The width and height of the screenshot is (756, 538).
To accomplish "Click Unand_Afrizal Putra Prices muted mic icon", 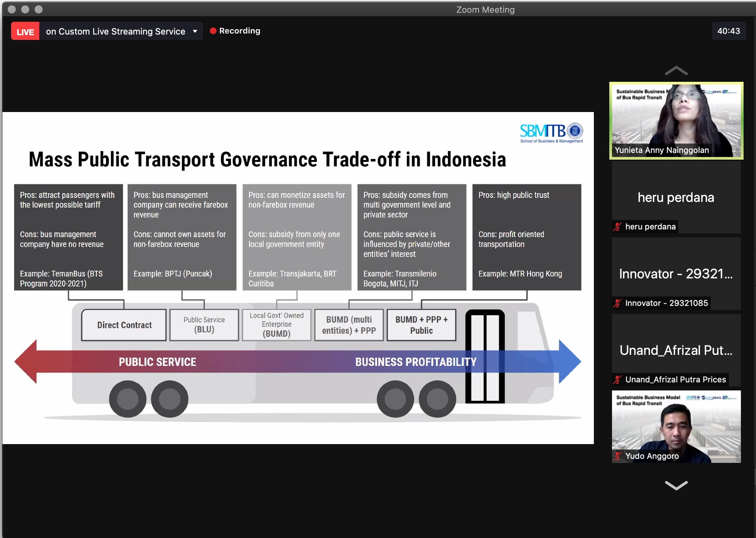I will click(x=617, y=380).
